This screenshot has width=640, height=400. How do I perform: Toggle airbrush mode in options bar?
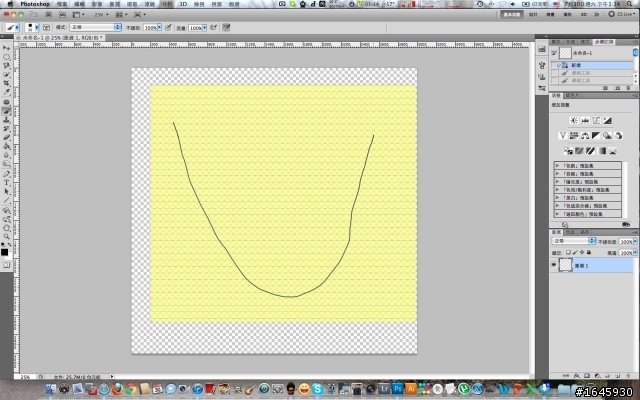pos(213,27)
